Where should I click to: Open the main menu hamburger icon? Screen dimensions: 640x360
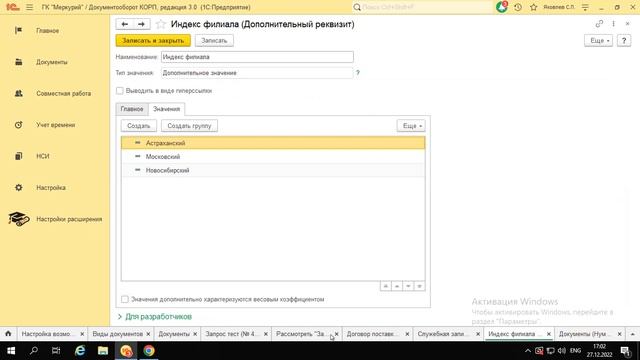point(29,7)
